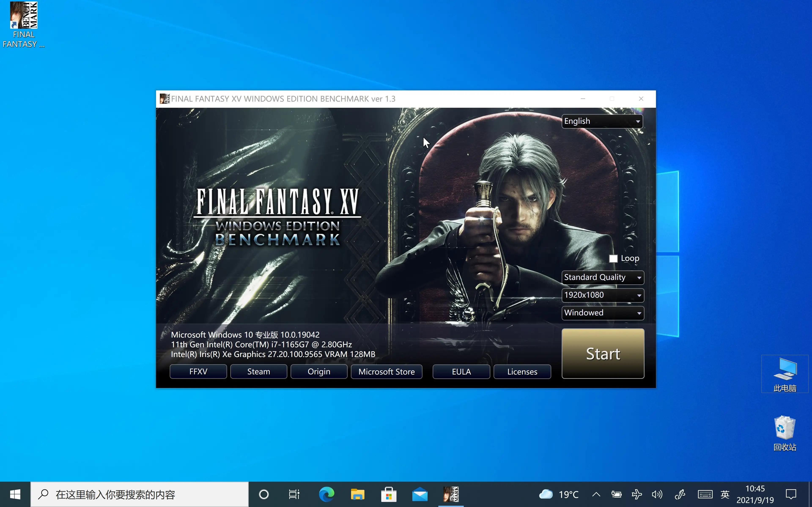Expand the 1920x1080 resolution dropdown

[x=603, y=295]
